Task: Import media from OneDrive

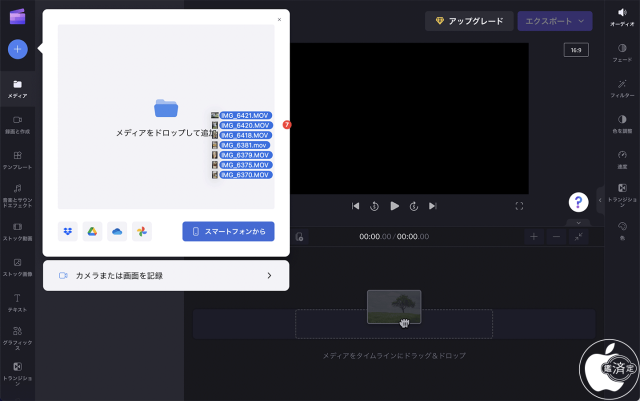Action: [117, 232]
